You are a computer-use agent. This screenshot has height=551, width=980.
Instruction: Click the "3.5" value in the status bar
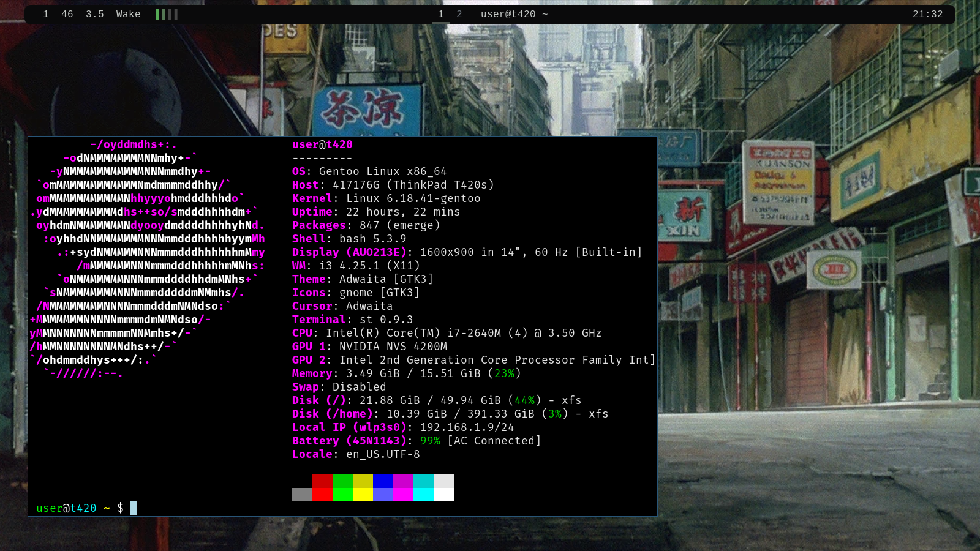tap(94, 14)
